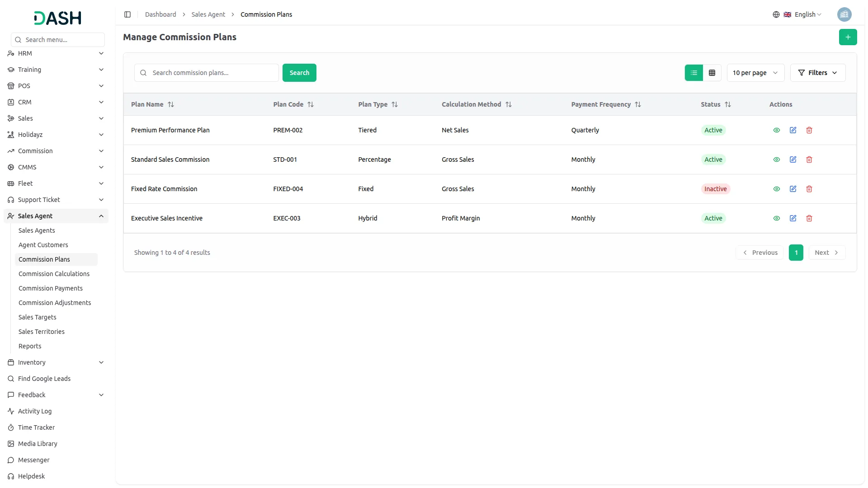Delete the Fixed Rate Commission plan
This screenshot has width=868, height=488.
[809, 189]
